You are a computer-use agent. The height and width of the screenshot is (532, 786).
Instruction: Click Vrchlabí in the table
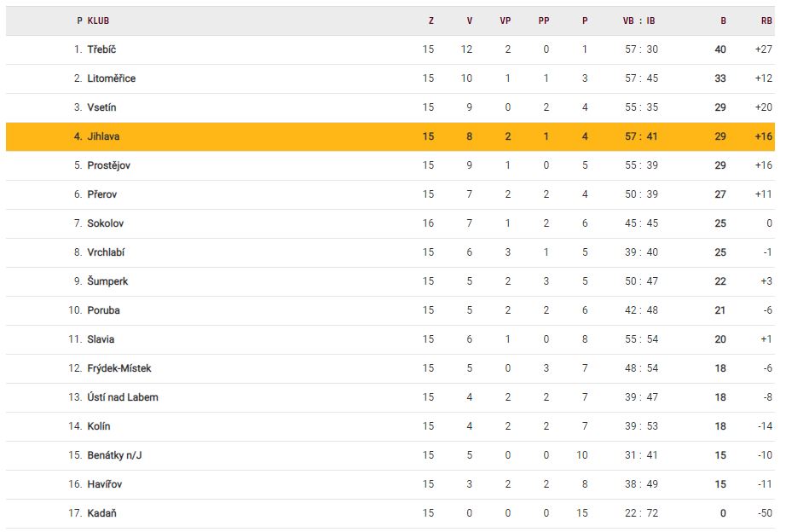(x=106, y=252)
